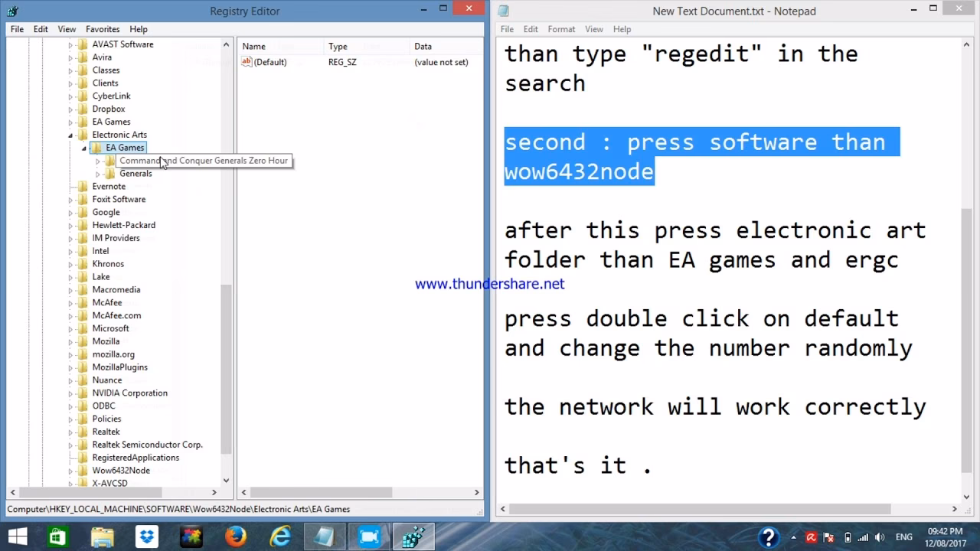Viewport: 980px width, 551px height.
Task: Open the taskbar clock and date
Action: 945,537
